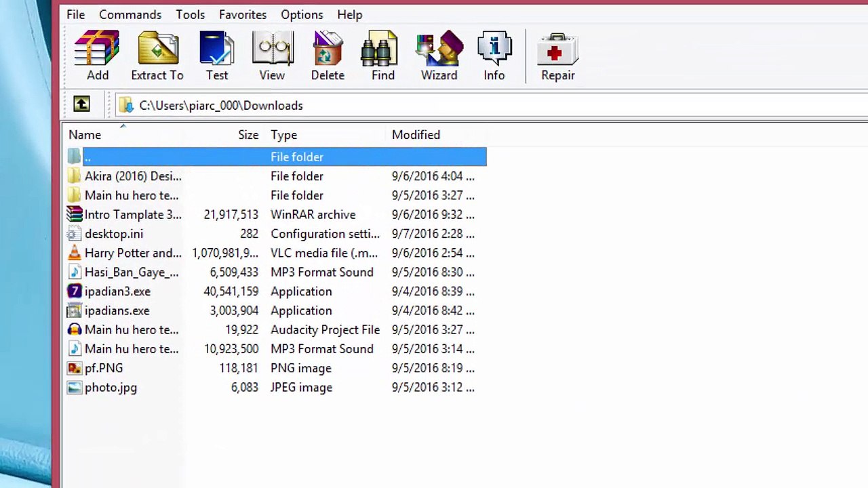Click the size value 19,922
Image resolution: width=868 pixels, height=488 pixels.
coord(241,329)
